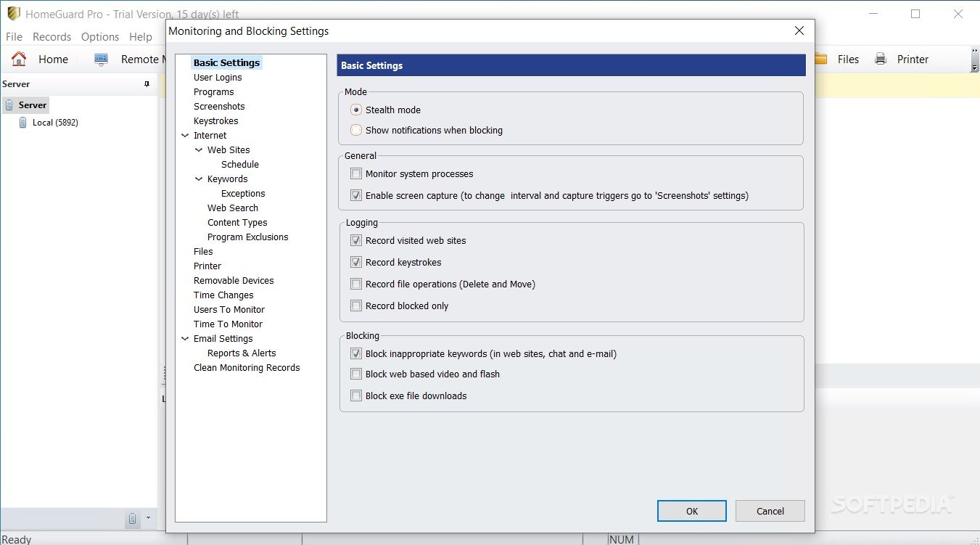The width and height of the screenshot is (980, 545).
Task: Enable Record blocked only checkbox
Action: pyautogui.click(x=356, y=306)
